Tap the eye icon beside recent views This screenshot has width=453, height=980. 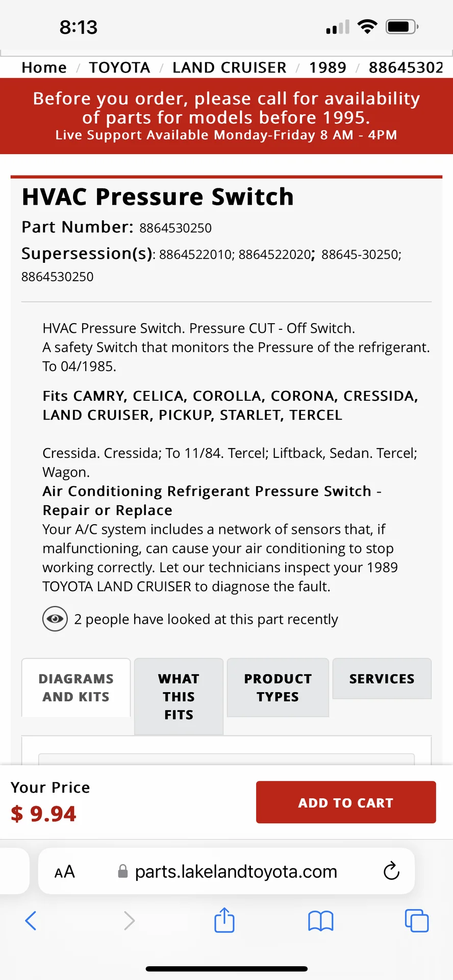55,619
